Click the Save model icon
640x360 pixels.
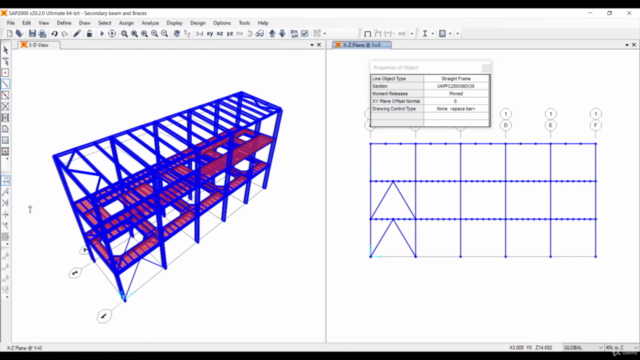[32, 34]
